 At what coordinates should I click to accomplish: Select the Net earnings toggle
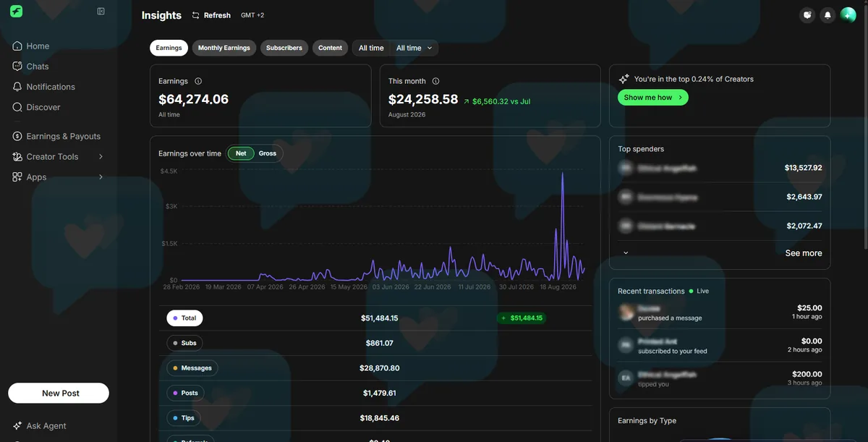tap(241, 153)
